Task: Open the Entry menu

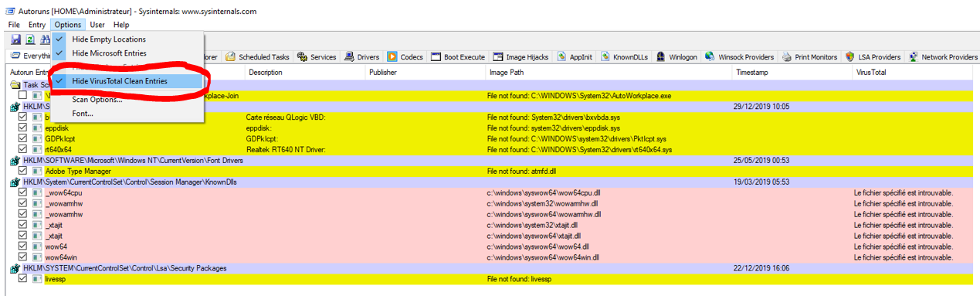Action: tap(37, 25)
